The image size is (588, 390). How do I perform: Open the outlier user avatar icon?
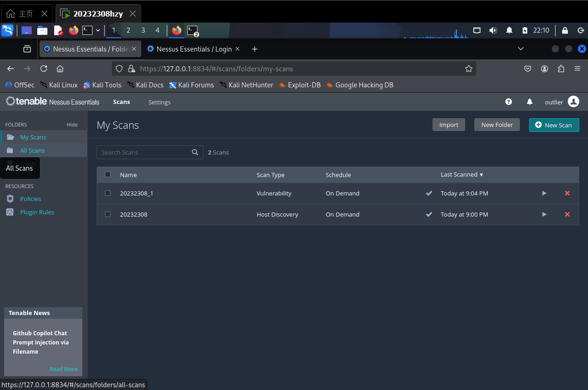573,102
